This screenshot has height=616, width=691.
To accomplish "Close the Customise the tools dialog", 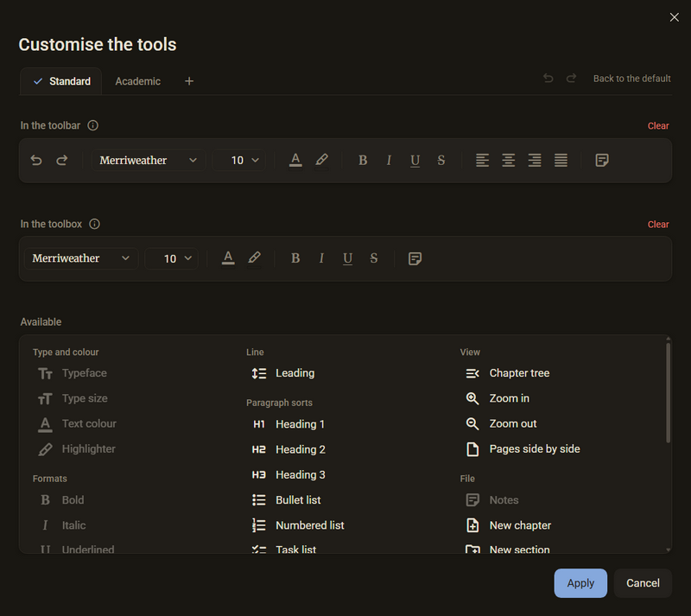I will pos(674,17).
